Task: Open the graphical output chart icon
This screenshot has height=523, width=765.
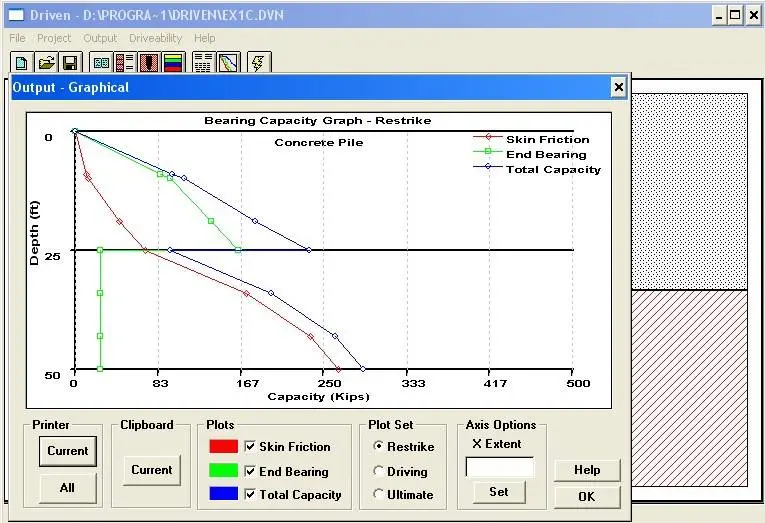Action: (228, 62)
